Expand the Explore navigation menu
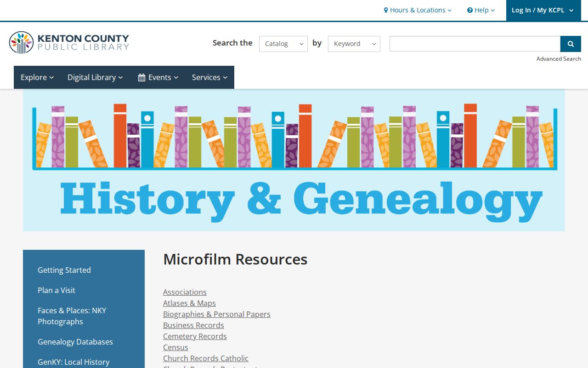The image size is (588, 368). click(37, 77)
